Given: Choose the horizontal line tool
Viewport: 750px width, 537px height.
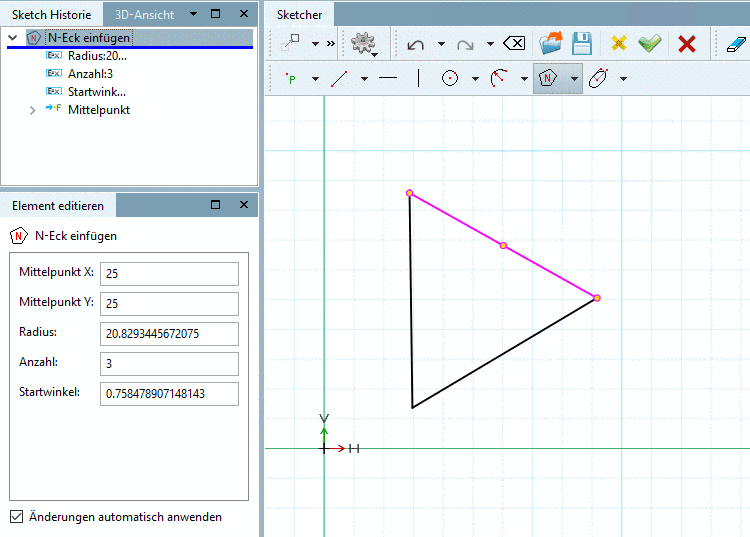Looking at the screenshot, I should 388,79.
